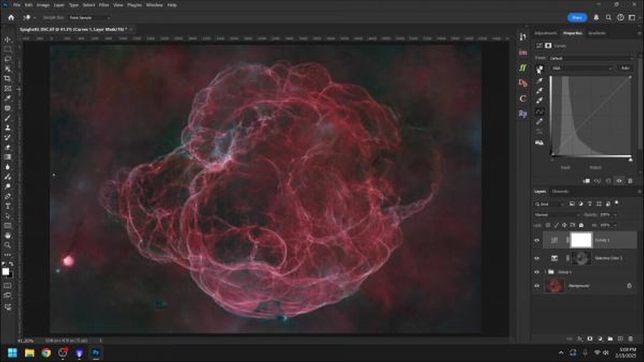The width and height of the screenshot is (644, 362).
Task: Pick the black point eyedropper in Curves
Action: (x=539, y=80)
